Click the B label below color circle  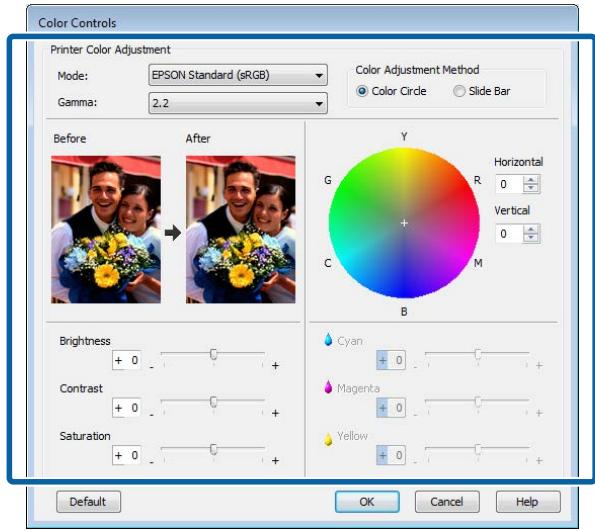click(x=404, y=312)
